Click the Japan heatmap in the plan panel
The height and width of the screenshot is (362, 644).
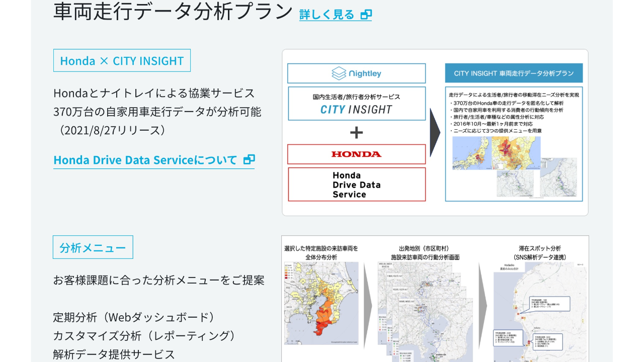[x=496, y=153]
